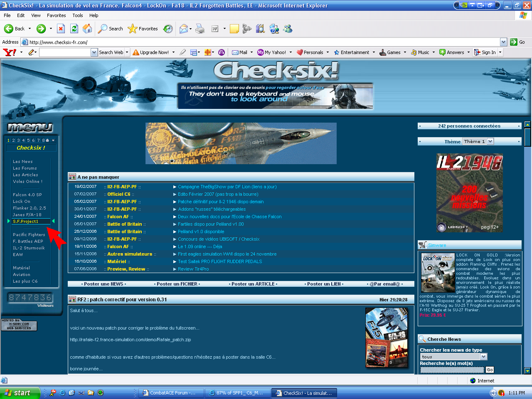Click the Internet Explorer quick launch icon
The image size is (532, 399).
[62, 393]
